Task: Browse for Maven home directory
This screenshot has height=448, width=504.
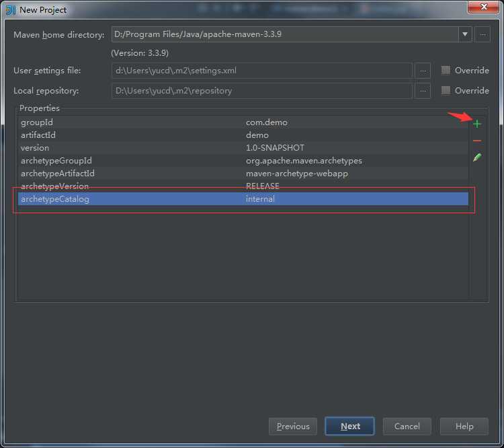Action: 482,34
